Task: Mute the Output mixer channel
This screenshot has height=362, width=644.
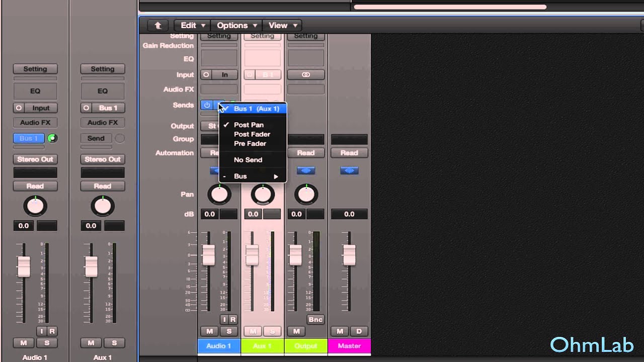Action: pyautogui.click(x=296, y=331)
